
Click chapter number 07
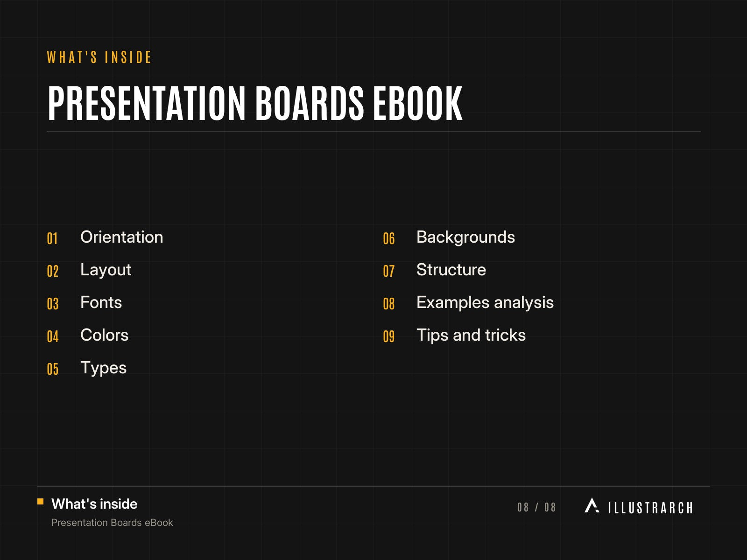(x=389, y=272)
